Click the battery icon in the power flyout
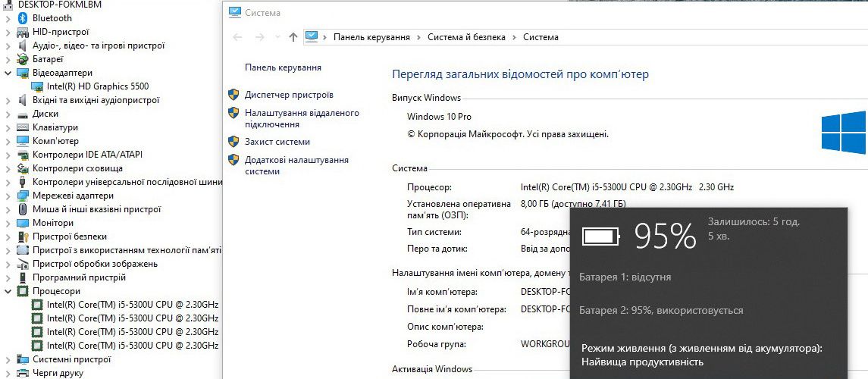The image size is (868, 379). point(601,237)
